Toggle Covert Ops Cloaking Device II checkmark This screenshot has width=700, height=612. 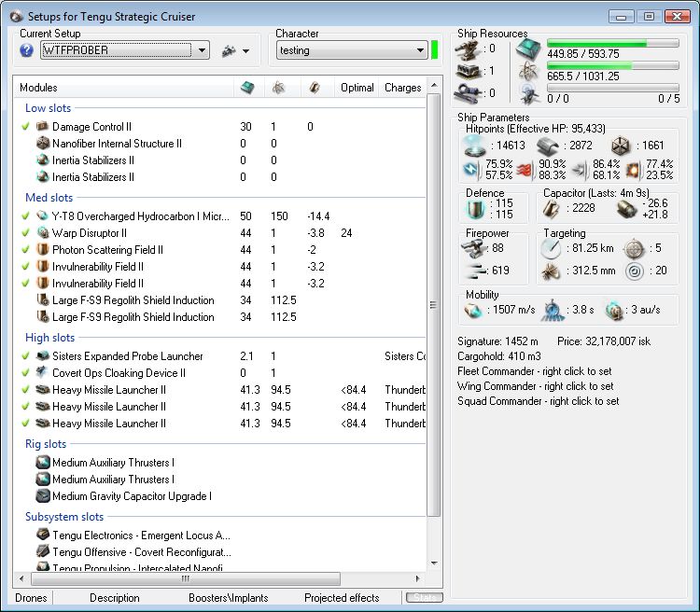point(26,373)
